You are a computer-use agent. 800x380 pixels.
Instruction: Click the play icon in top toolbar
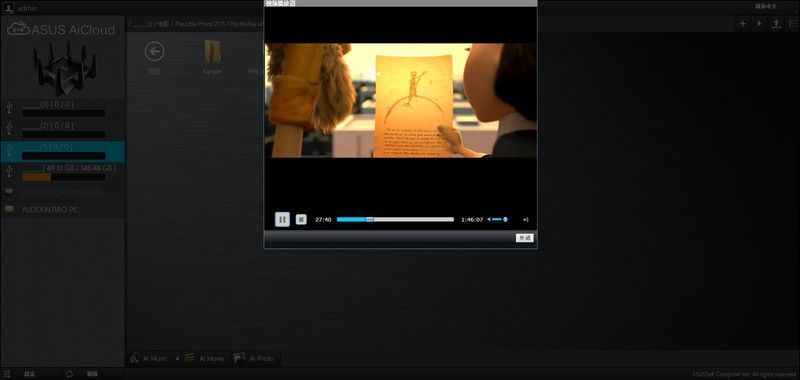pyautogui.click(x=759, y=24)
